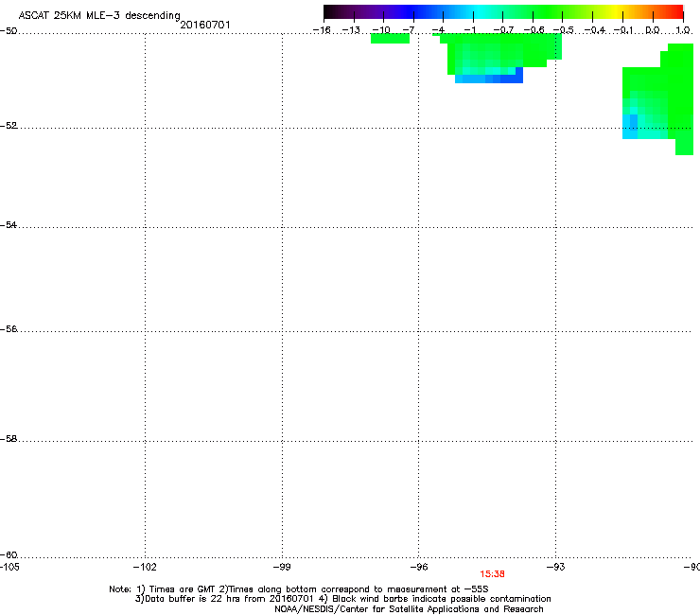
Task: Click the "Times are GMT" note line
Action: [x=299, y=589]
